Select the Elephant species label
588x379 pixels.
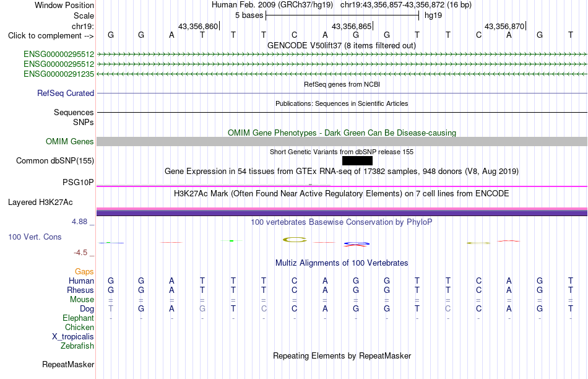coord(78,318)
